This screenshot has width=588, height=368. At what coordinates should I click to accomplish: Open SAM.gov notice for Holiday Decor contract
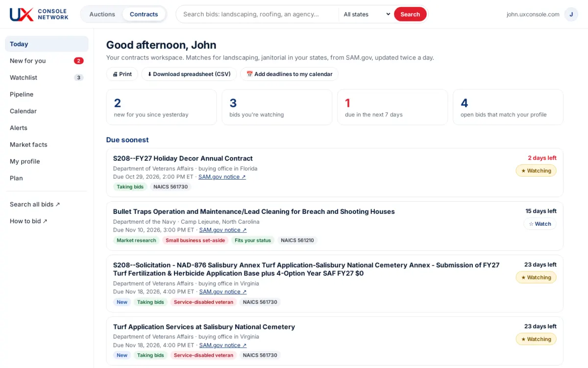pos(222,177)
